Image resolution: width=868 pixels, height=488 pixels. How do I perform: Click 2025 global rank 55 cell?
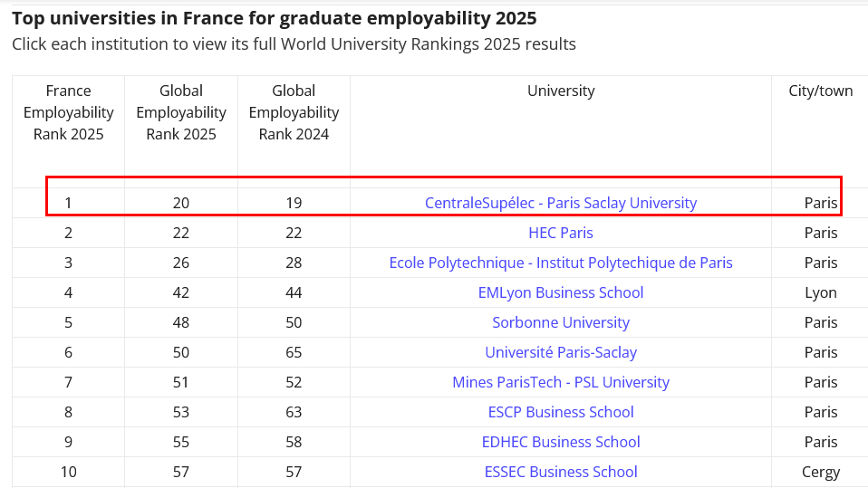point(181,442)
